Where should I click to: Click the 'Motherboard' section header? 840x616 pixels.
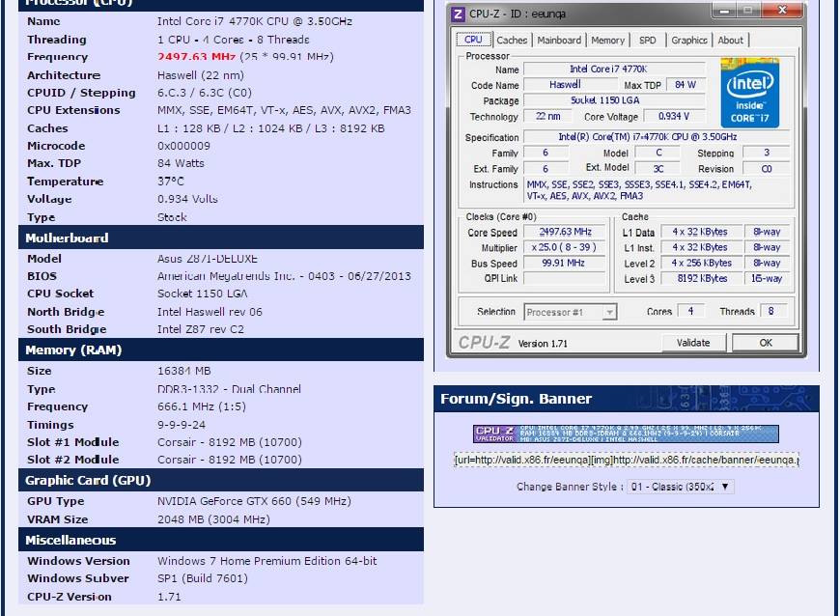coord(221,238)
